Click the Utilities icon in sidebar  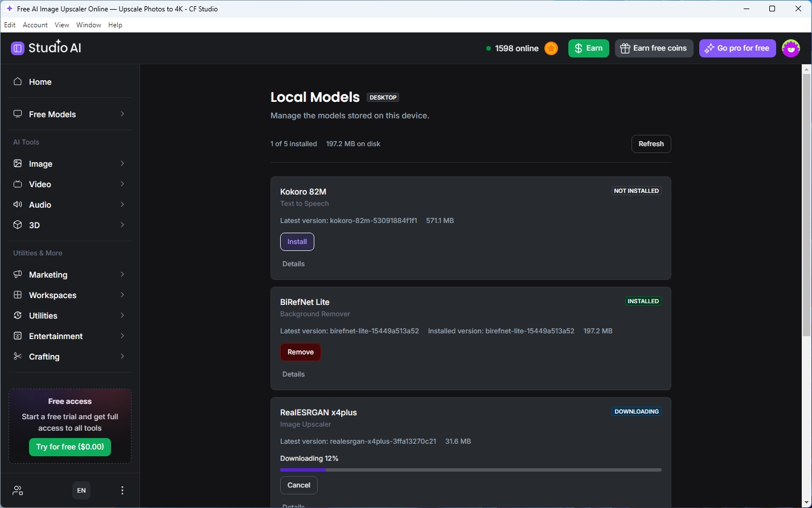tap(18, 316)
